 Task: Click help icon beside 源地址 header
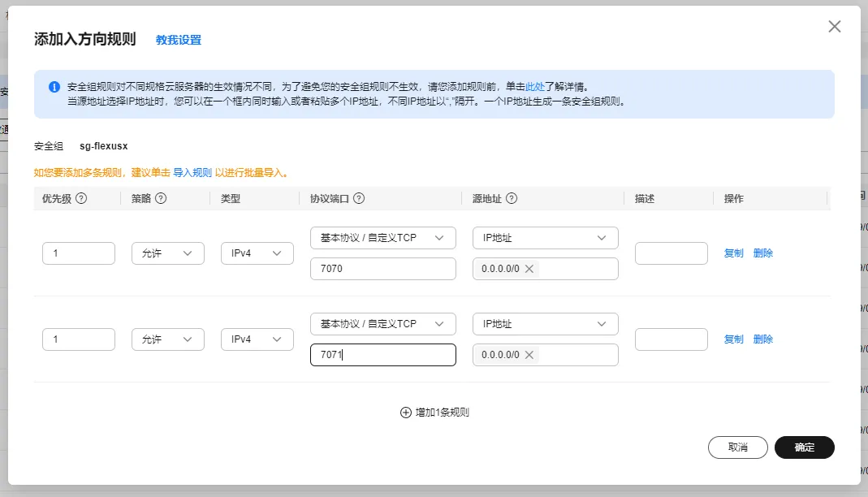(512, 199)
